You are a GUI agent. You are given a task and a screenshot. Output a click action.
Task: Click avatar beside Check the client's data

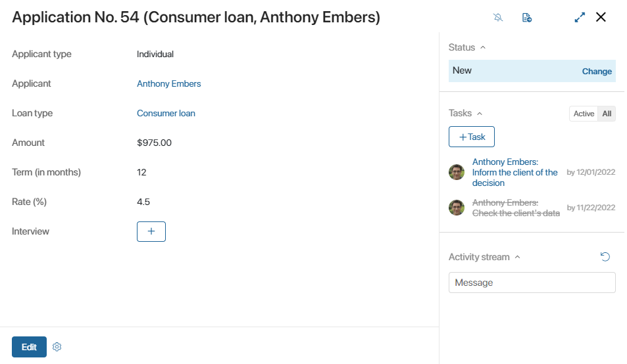pyautogui.click(x=456, y=208)
